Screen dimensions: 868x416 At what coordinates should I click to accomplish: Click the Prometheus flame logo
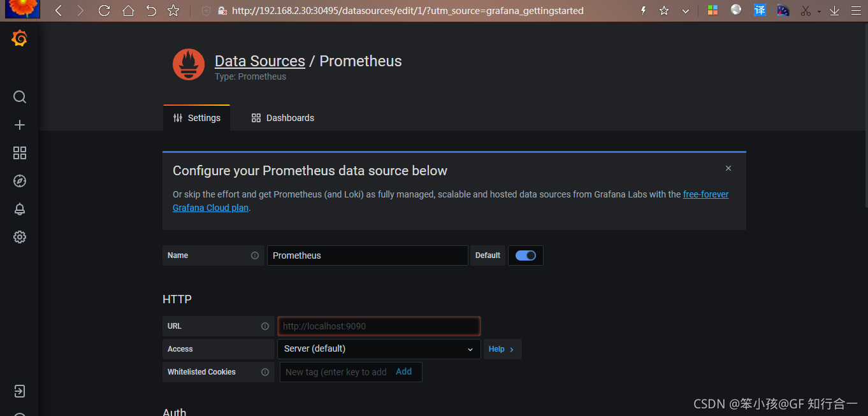(x=189, y=65)
